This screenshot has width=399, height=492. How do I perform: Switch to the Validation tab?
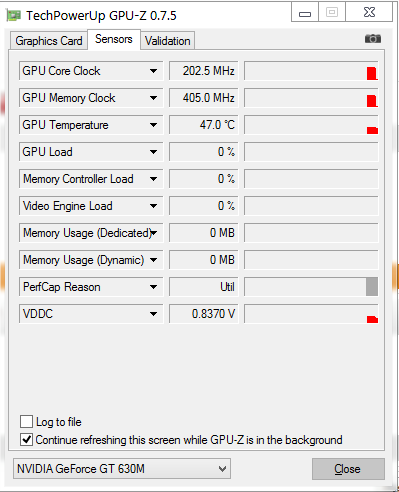point(167,41)
